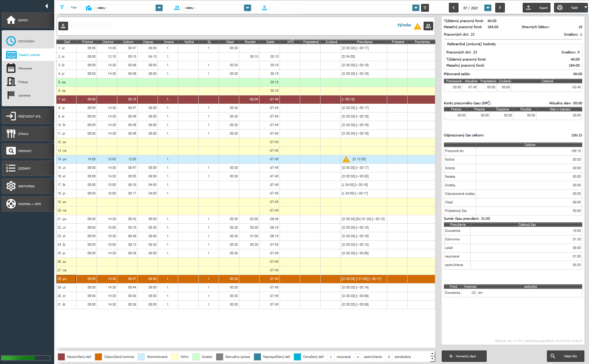Viewport: 589px width, 364px height.
Task: Collapse the left sidebar with arrow
Action: click(x=46, y=6)
